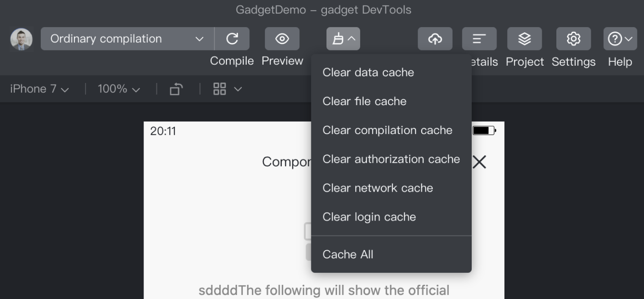Open the Project layers icon
The height and width of the screenshot is (299, 644).
click(525, 39)
